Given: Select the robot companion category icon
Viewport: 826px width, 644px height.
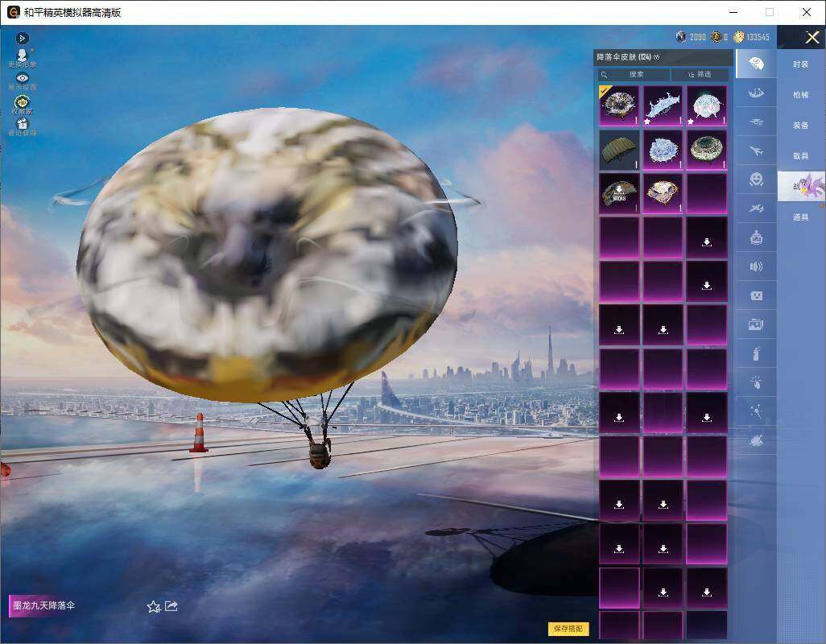Looking at the screenshot, I should tap(756, 238).
